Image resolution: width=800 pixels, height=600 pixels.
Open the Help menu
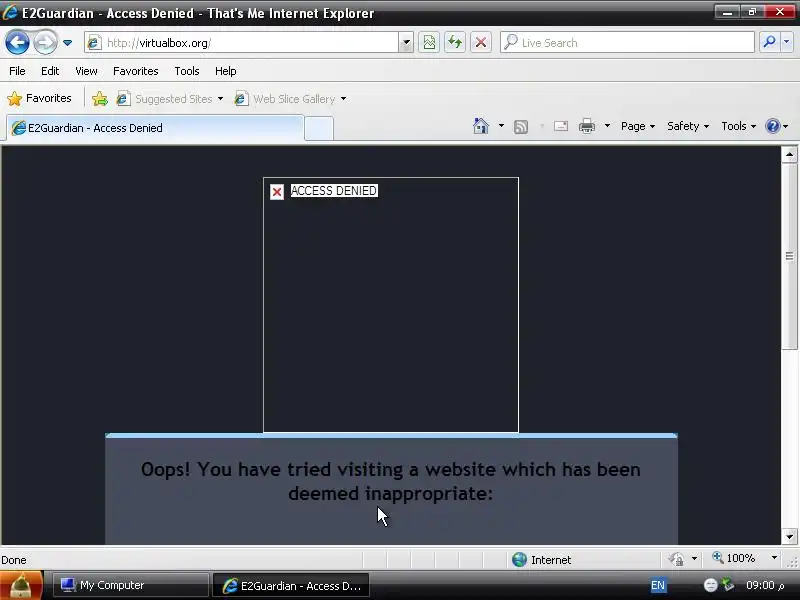(x=226, y=71)
